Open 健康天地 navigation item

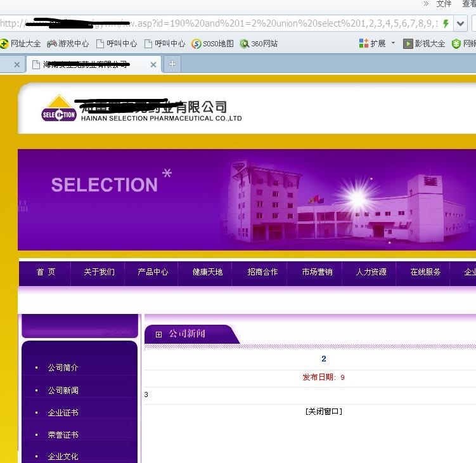[x=207, y=272]
